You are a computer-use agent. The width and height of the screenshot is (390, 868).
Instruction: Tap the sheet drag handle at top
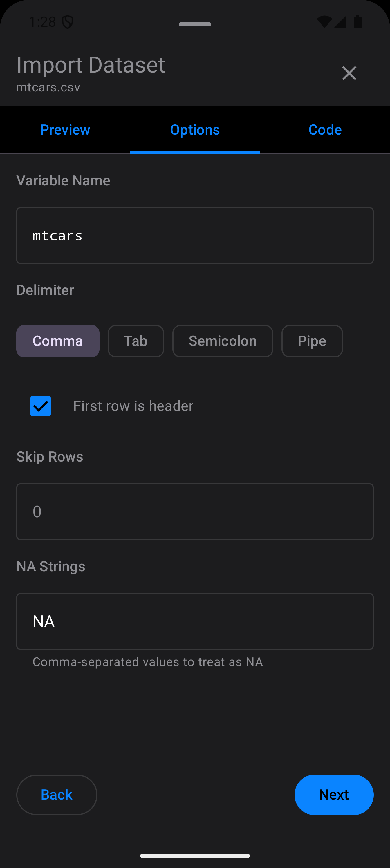pos(195,24)
